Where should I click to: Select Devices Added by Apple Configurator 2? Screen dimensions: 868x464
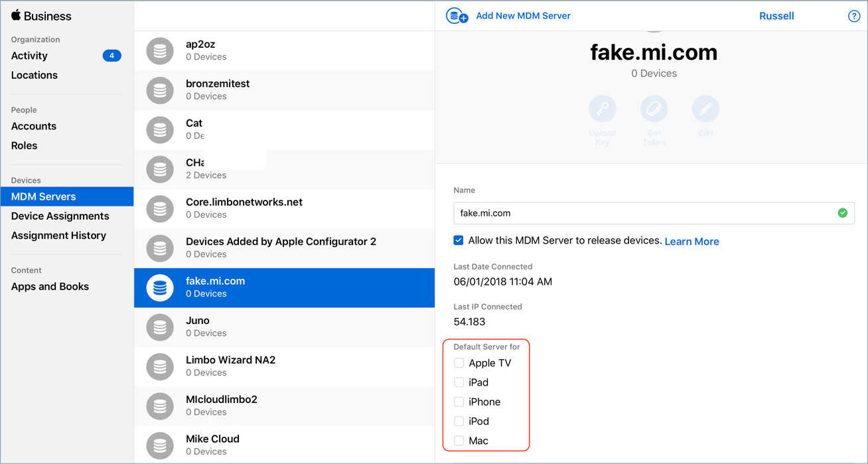pos(284,248)
